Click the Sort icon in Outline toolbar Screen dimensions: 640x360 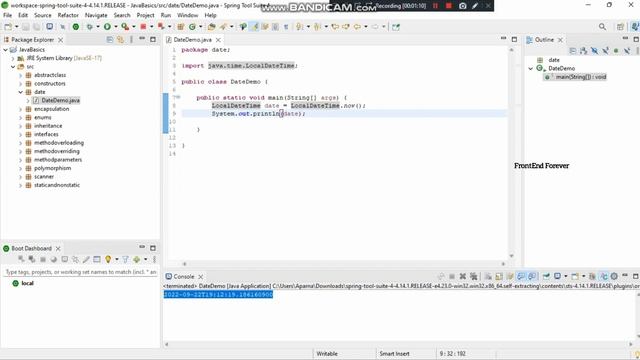point(583,51)
